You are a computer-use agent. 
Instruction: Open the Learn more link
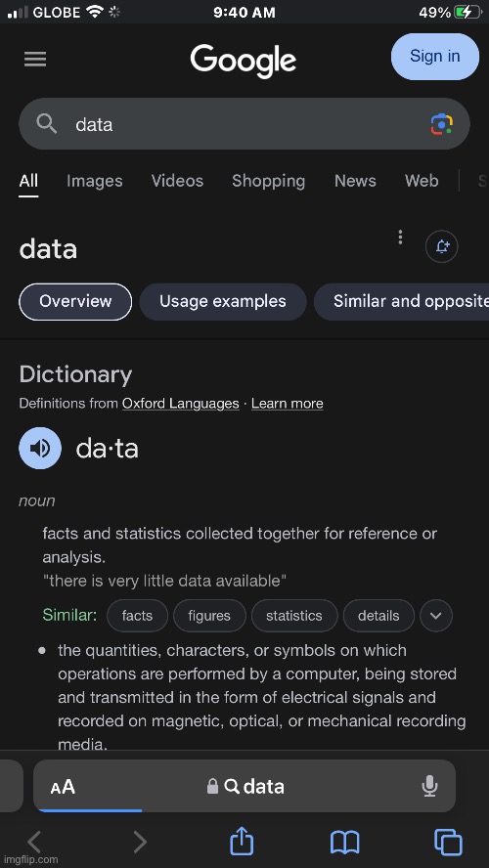click(x=287, y=404)
